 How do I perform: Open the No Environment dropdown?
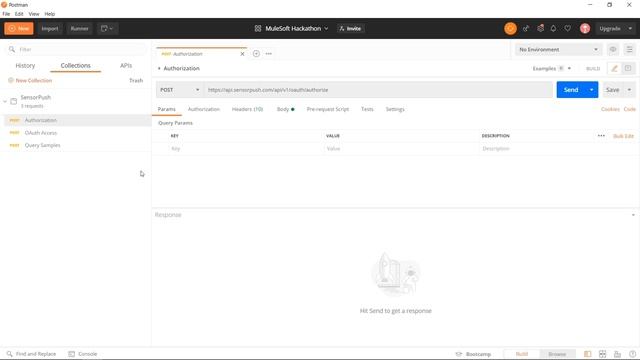(x=558, y=49)
